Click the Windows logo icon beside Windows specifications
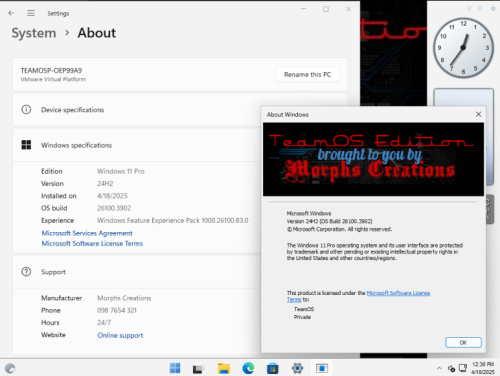This screenshot has width=500, height=376. 26,145
